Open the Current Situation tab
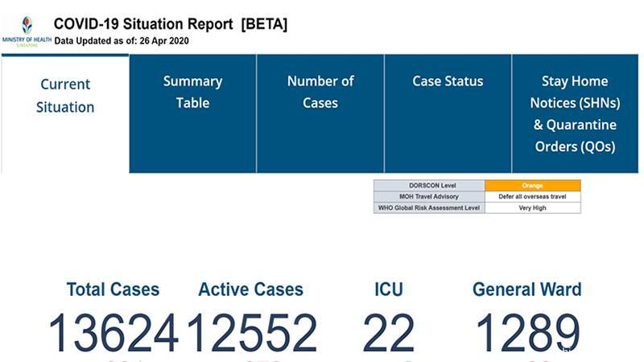This screenshot has height=362, width=644. coord(65,96)
